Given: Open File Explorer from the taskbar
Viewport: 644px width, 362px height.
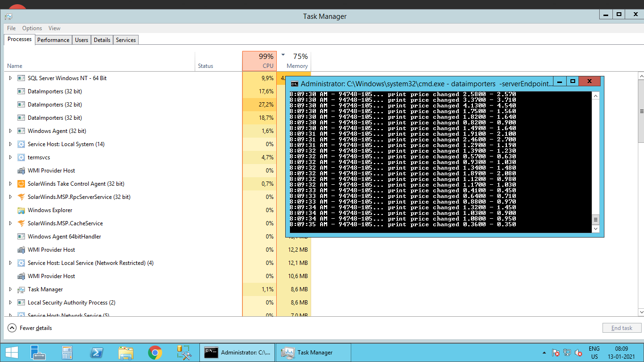Looking at the screenshot, I should click(x=126, y=353).
